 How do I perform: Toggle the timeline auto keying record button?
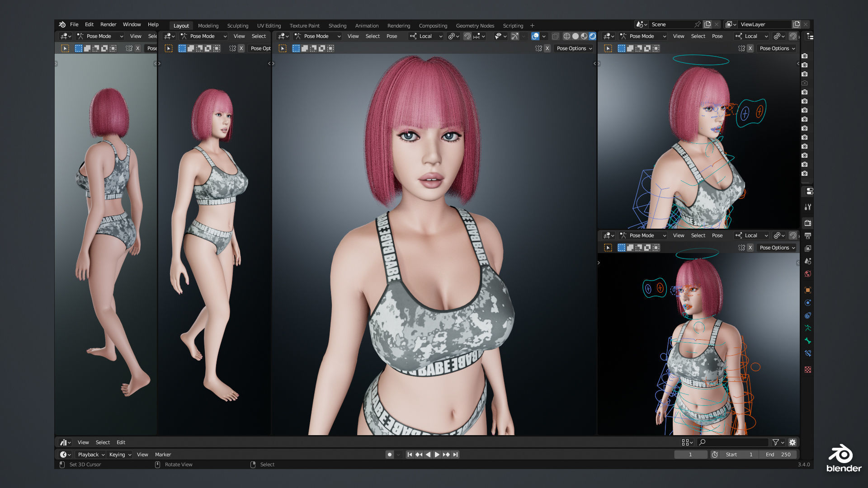pyautogui.click(x=389, y=455)
